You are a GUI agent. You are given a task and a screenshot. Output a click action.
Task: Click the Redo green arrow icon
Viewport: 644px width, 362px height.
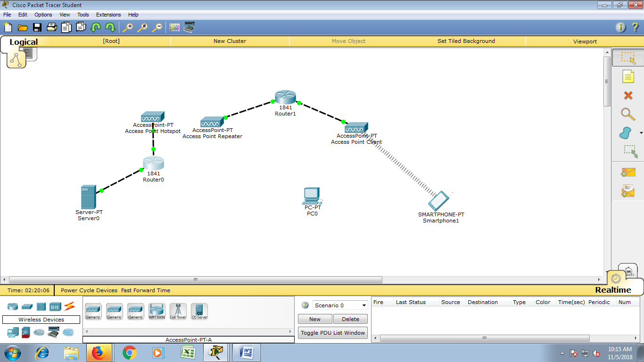(110, 27)
